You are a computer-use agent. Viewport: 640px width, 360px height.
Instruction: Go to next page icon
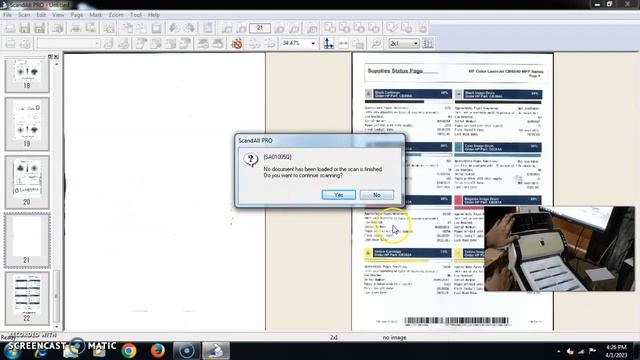point(280,28)
